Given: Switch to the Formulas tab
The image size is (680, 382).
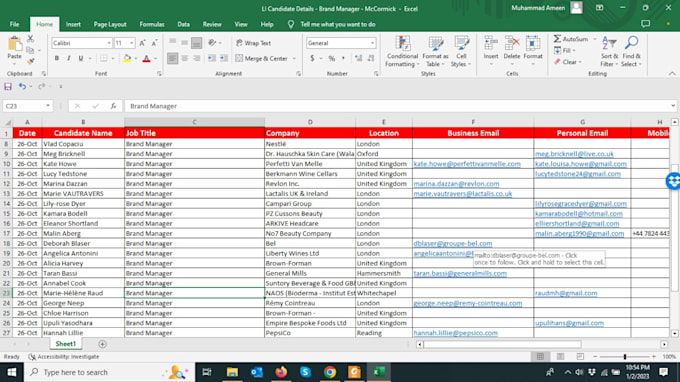Looking at the screenshot, I should pyautogui.click(x=152, y=24).
